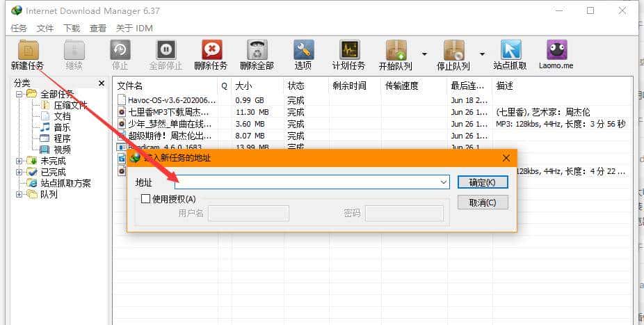Click the 新建任务 toolbar icon
Screen dimensions: 644x325
click(x=28, y=50)
